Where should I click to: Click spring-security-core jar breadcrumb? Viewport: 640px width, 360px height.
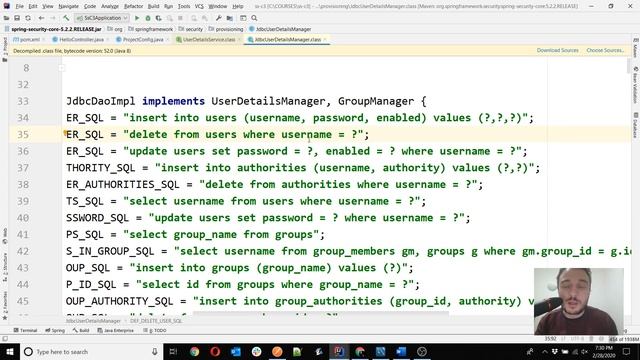tap(56, 29)
